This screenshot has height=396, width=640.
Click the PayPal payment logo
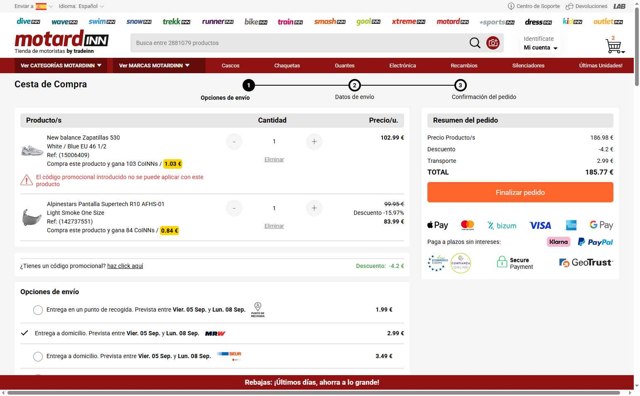point(595,242)
